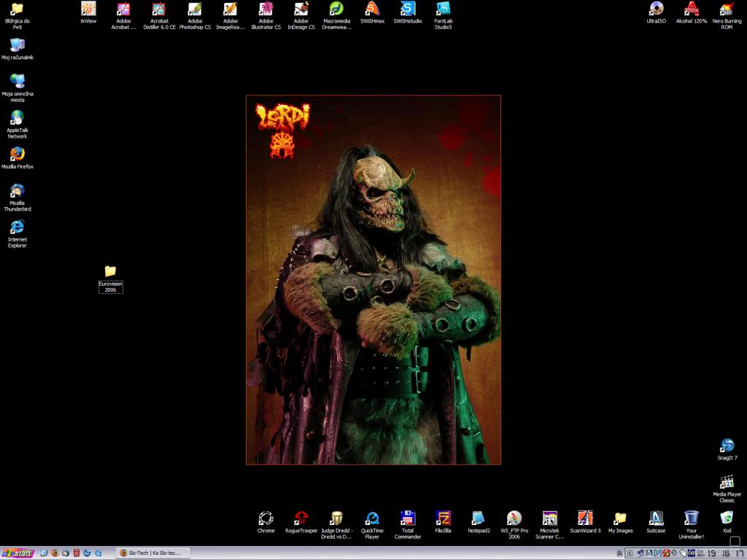Click Firefox quick launch icon

55,553
